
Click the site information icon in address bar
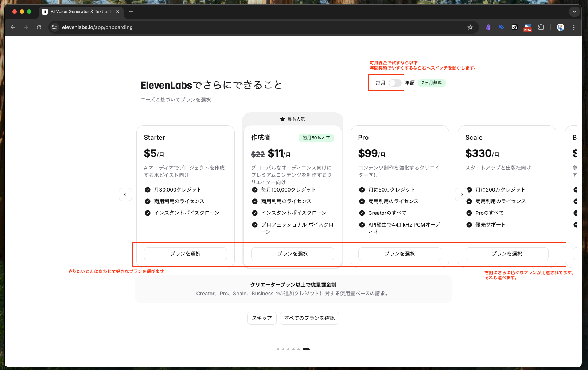(x=55, y=27)
